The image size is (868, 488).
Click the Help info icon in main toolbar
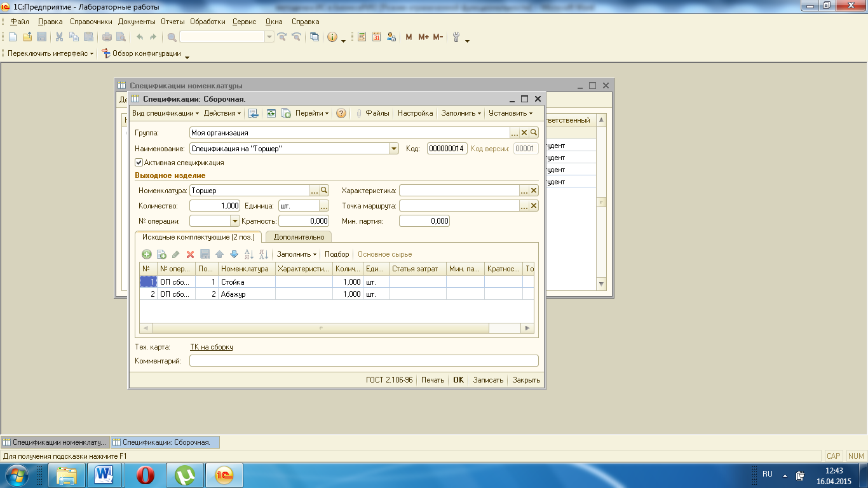pyautogui.click(x=332, y=37)
